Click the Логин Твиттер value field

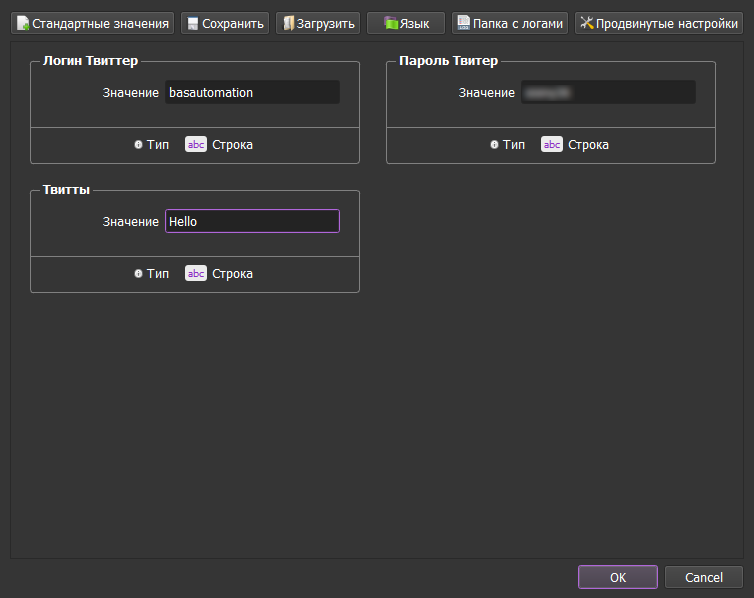point(252,92)
